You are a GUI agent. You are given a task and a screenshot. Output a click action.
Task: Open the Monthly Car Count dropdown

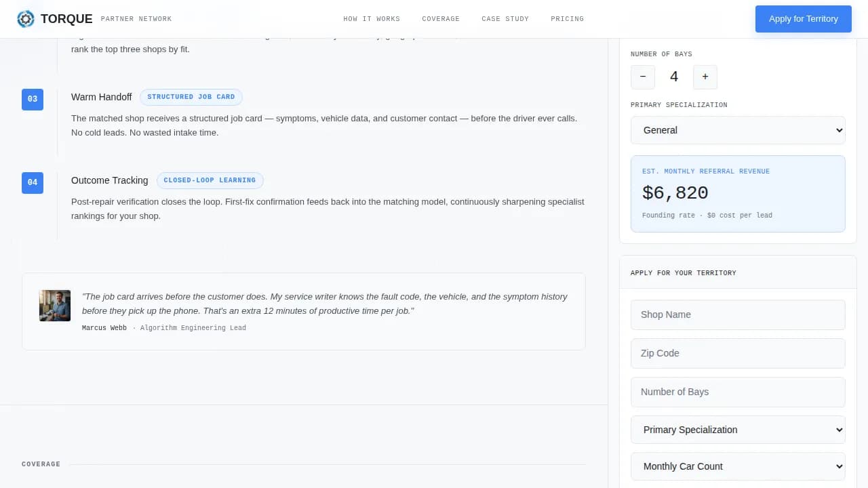[738, 466]
